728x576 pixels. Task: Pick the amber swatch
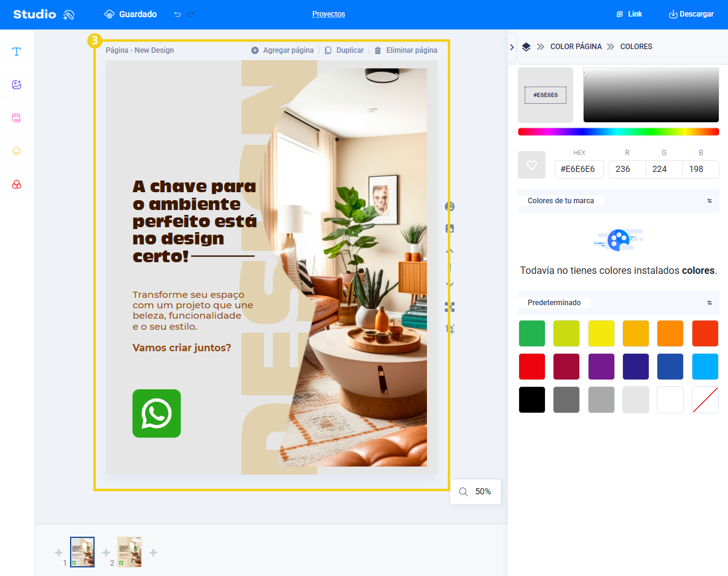pyautogui.click(x=636, y=333)
